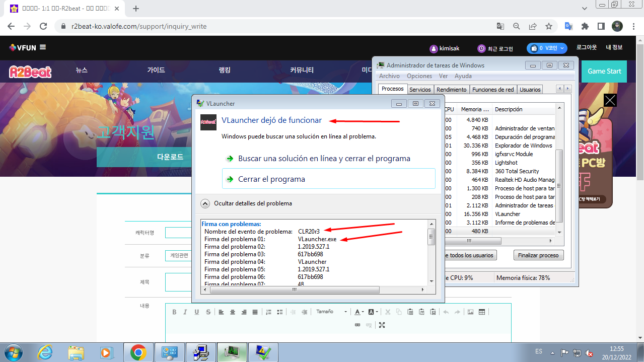The height and width of the screenshot is (362, 644).
Task: Toggle bold formatting in the editor
Action: (x=174, y=312)
